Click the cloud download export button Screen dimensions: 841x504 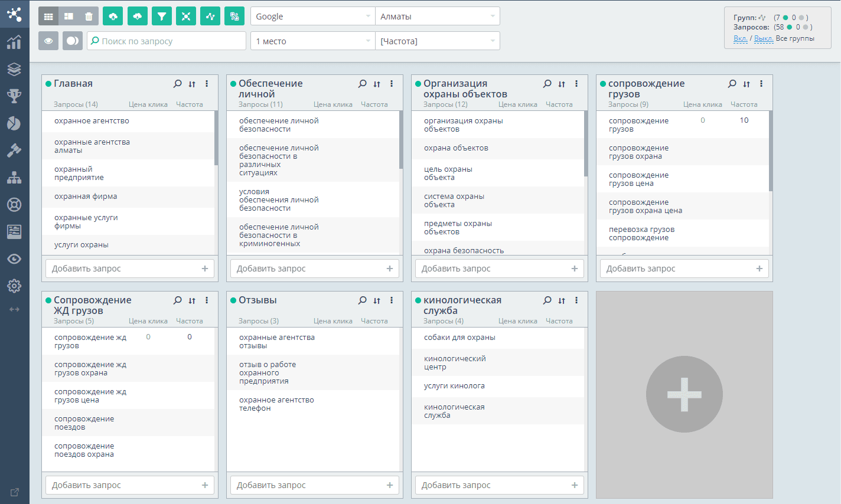(137, 17)
